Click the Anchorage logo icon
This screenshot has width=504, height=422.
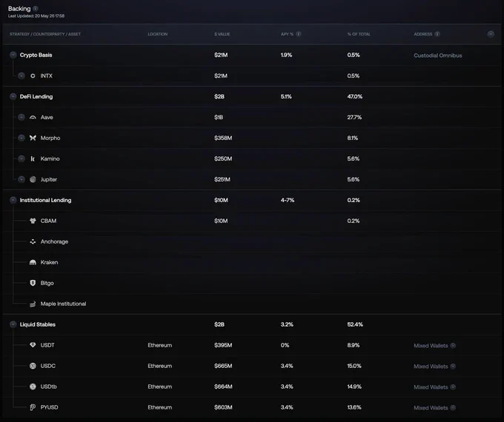click(33, 241)
